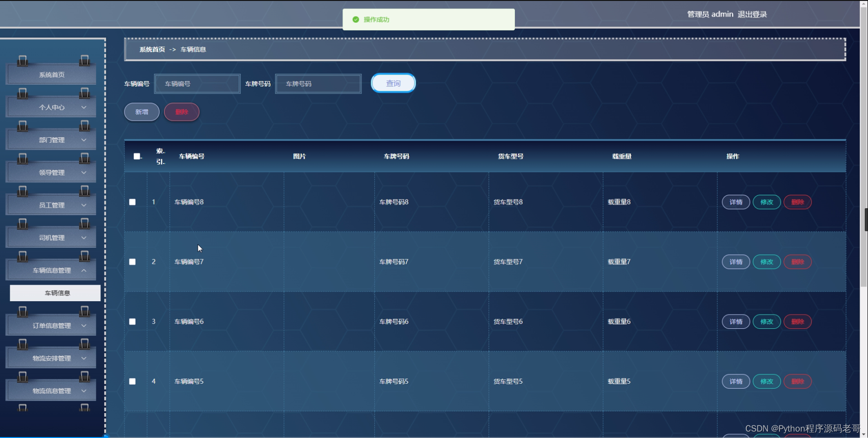The image size is (868, 438).
Task: Click the 载重量 column header
Action: tap(622, 156)
